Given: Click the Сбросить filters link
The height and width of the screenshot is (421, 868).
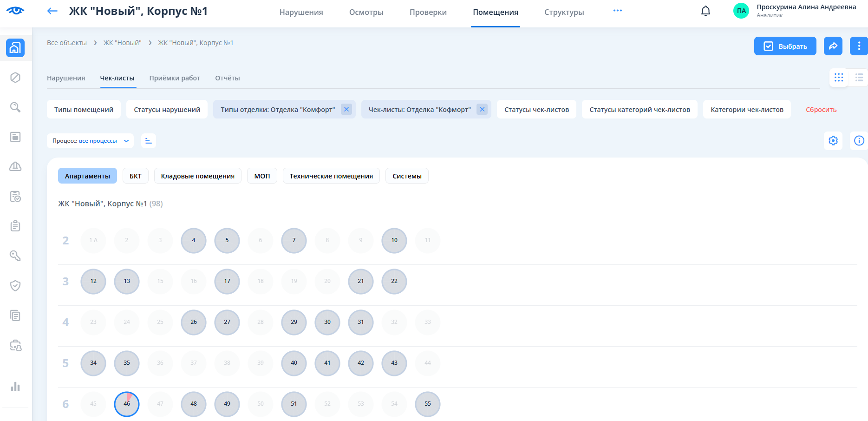Looking at the screenshot, I should point(821,110).
